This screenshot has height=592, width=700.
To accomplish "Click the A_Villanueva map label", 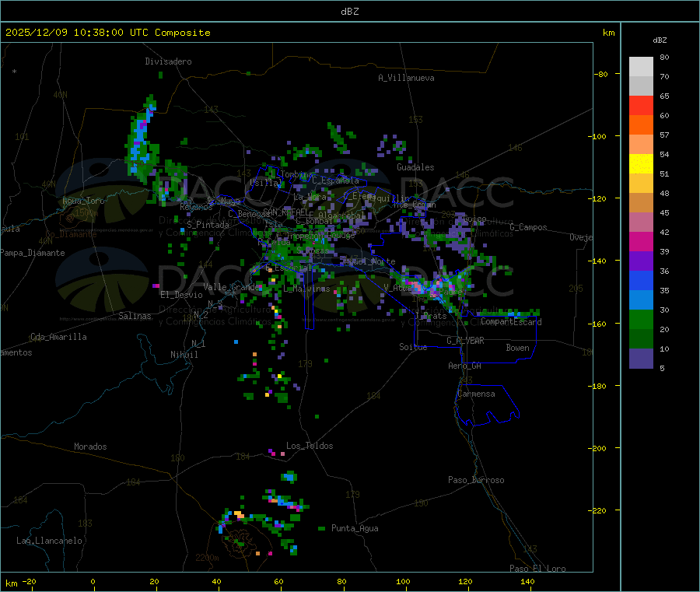I will point(406,78).
